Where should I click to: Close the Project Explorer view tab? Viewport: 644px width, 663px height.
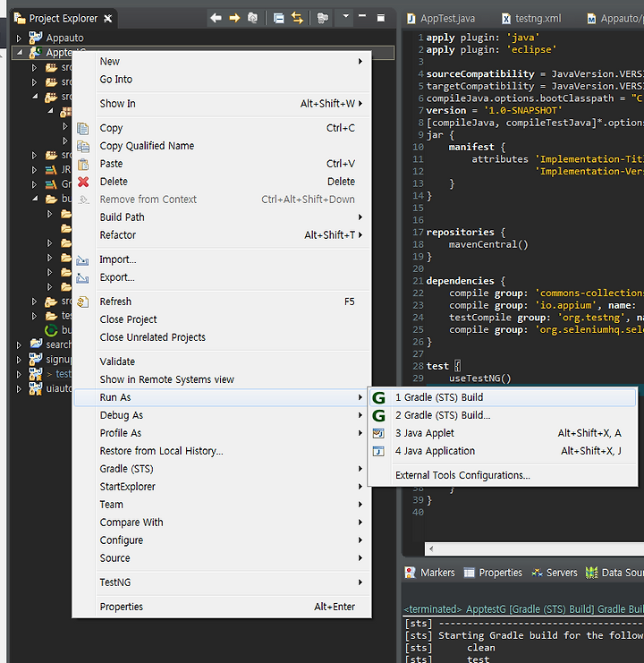coord(108,18)
